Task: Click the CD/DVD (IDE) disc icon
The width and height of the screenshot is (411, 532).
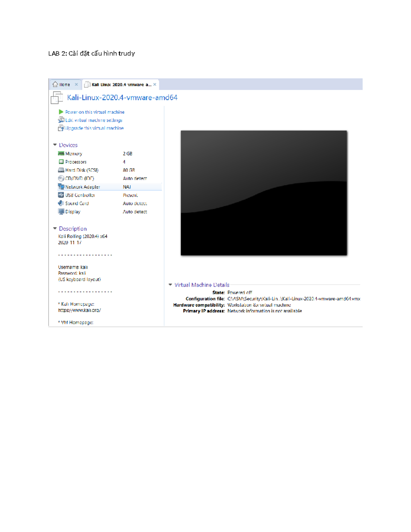Action: pyautogui.click(x=61, y=178)
